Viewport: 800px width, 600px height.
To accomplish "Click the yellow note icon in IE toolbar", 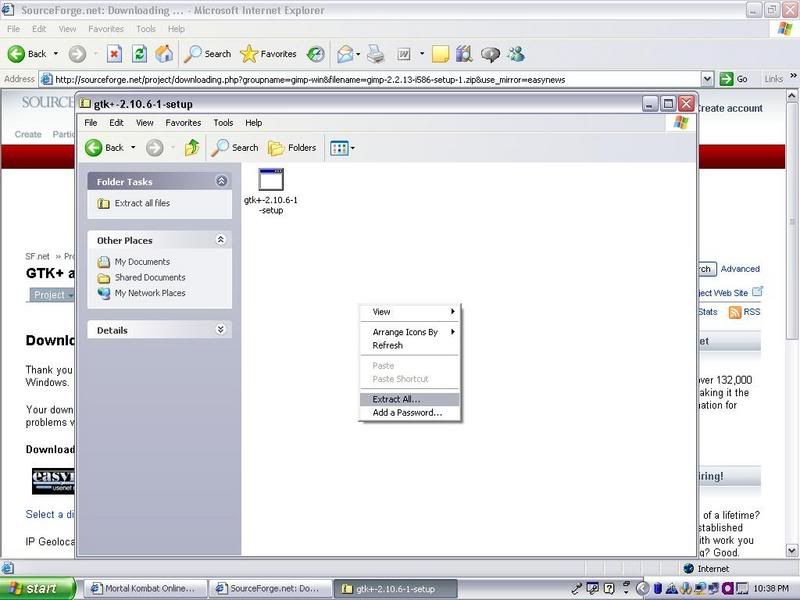I will click(440, 54).
